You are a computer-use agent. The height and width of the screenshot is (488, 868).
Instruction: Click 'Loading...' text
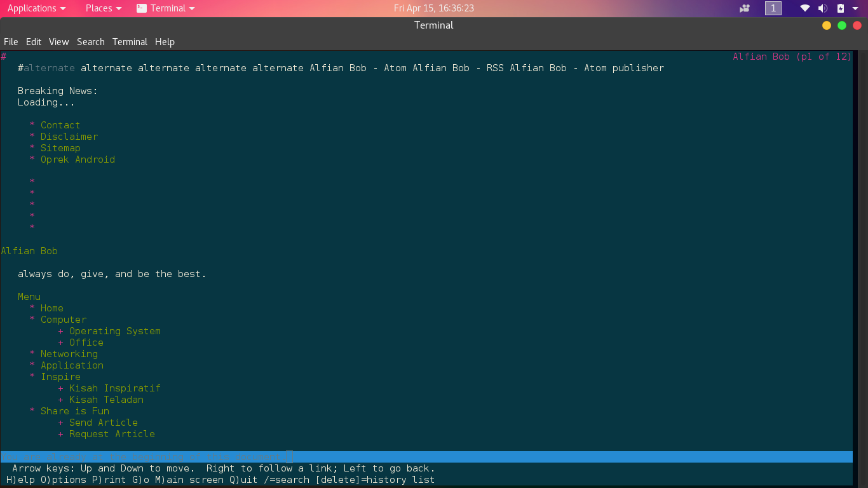point(46,102)
